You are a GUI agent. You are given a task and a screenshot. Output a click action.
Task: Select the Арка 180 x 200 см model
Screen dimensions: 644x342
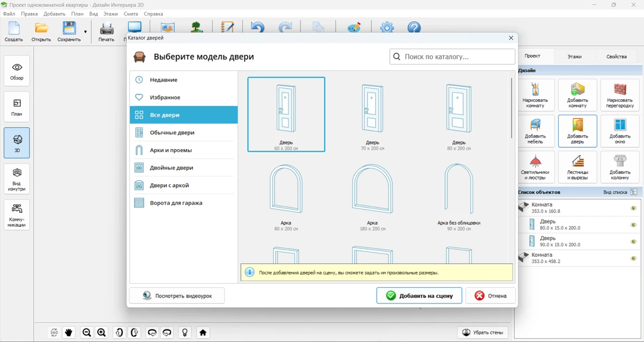pos(372,196)
